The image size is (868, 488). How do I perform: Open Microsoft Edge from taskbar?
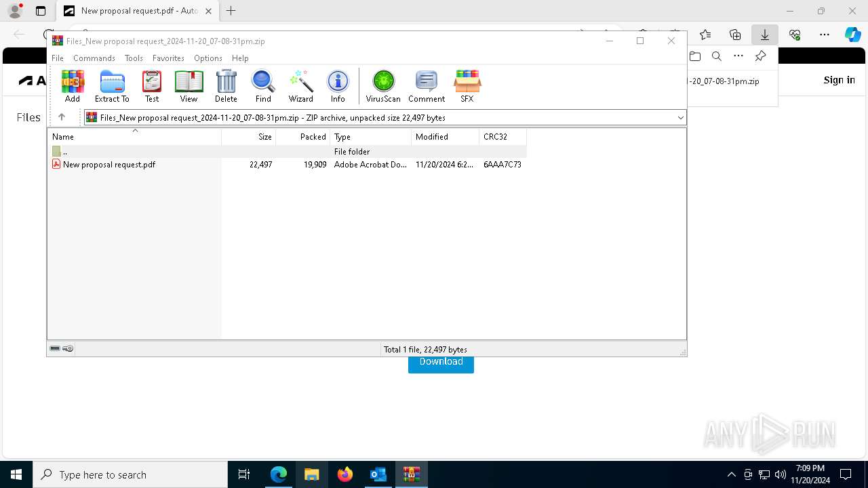tap(279, 474)
